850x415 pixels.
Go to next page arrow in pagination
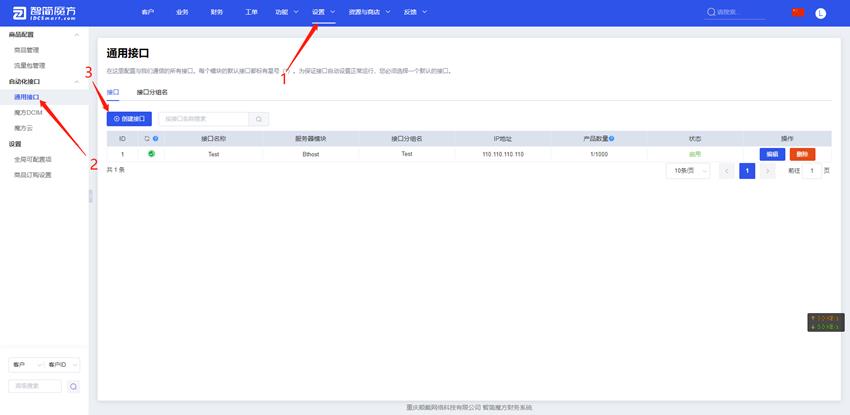pyautogui.click(x=768, y=171)
